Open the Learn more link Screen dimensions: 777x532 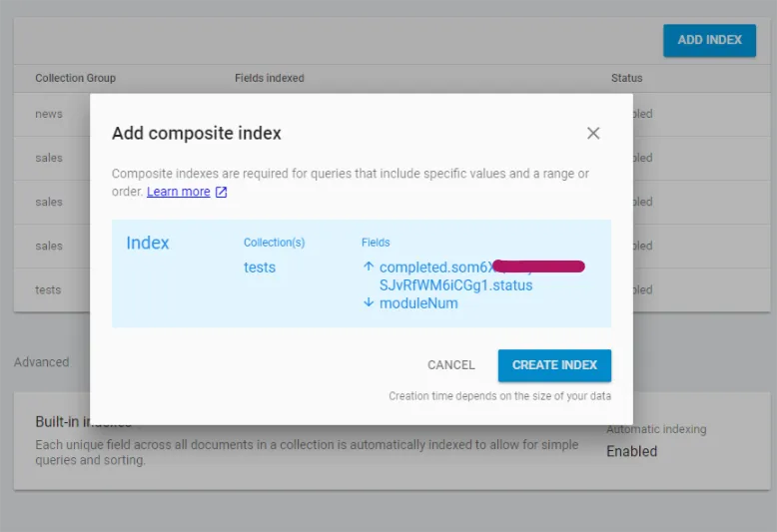(x=179, y=192)
